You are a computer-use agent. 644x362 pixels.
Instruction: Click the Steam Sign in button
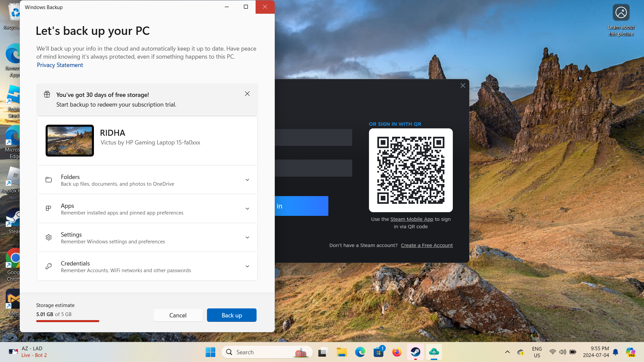[302, 206]
